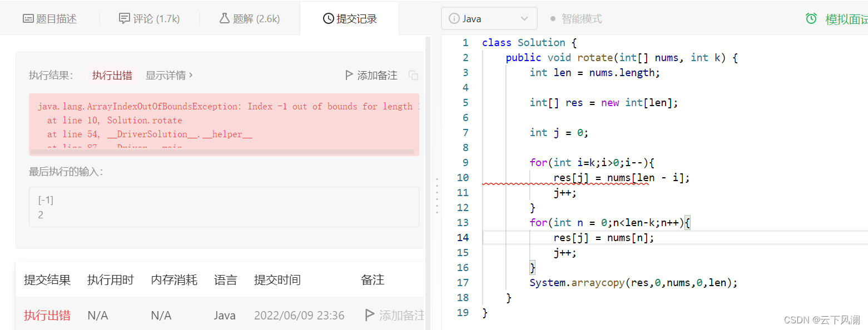Click 'at line 54, __DriverSolution__.__helper__' line
The width and height of the screenshot is (868, 330).
tap(150, 134)
